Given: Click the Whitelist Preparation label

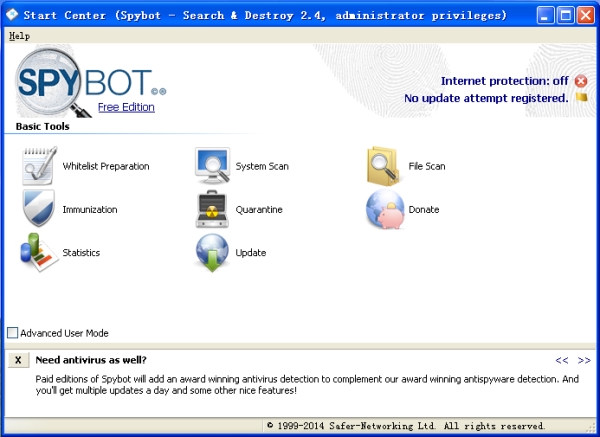Looking at the screenshot, I should 106,166.
